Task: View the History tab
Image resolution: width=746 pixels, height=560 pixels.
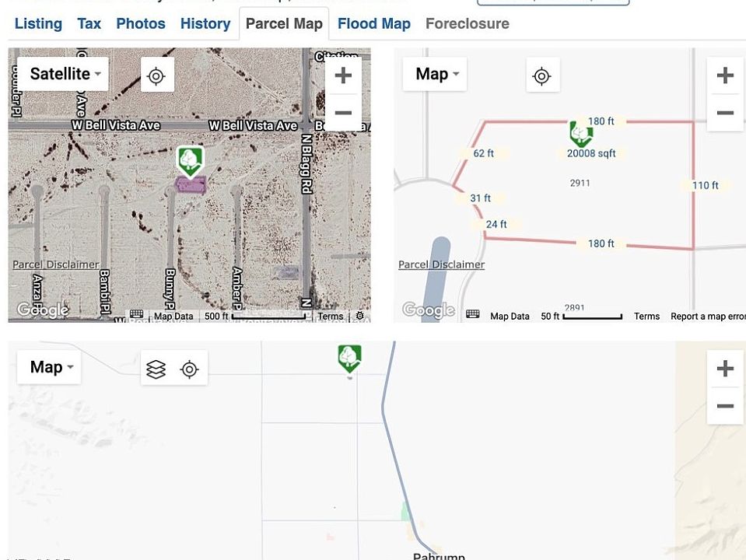Action: 205,24
